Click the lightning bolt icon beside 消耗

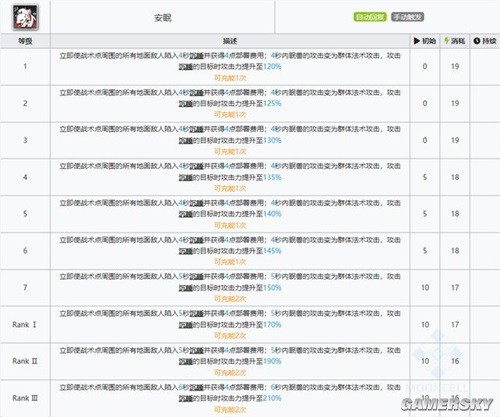click(x=446, y=41)
